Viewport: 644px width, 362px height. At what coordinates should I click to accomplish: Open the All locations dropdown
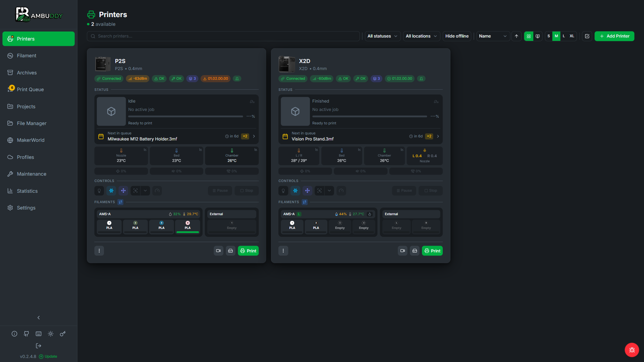pyautogui.click(x=422, y=36)
